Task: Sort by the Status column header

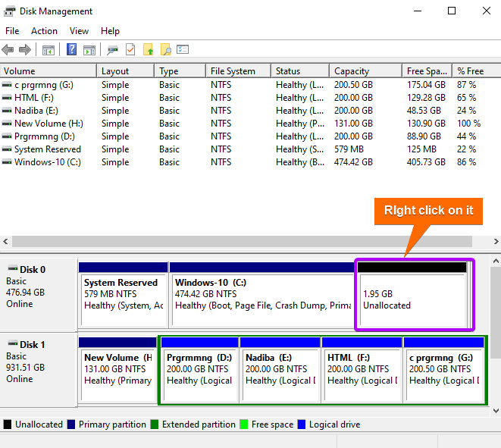Action: 300,71
